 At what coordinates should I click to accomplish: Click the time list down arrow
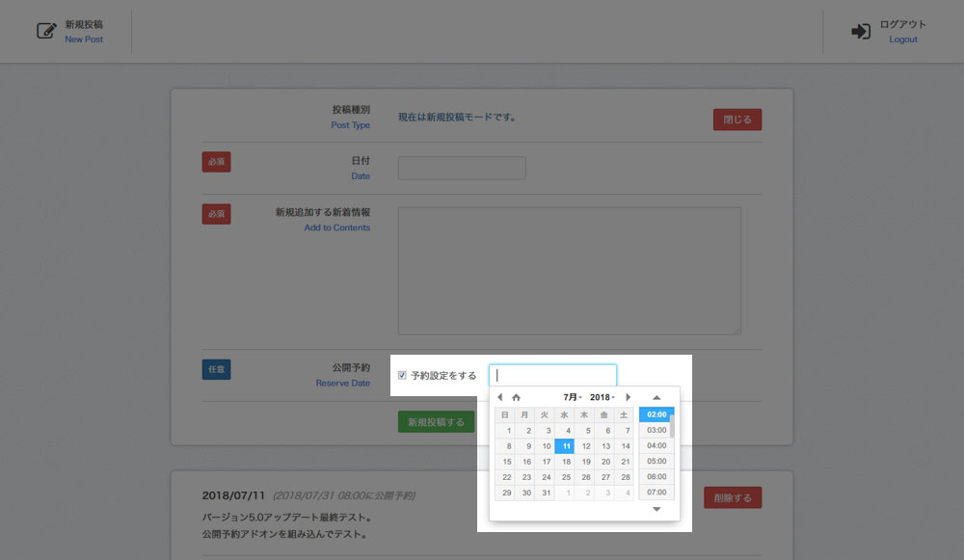pos(656,509)
